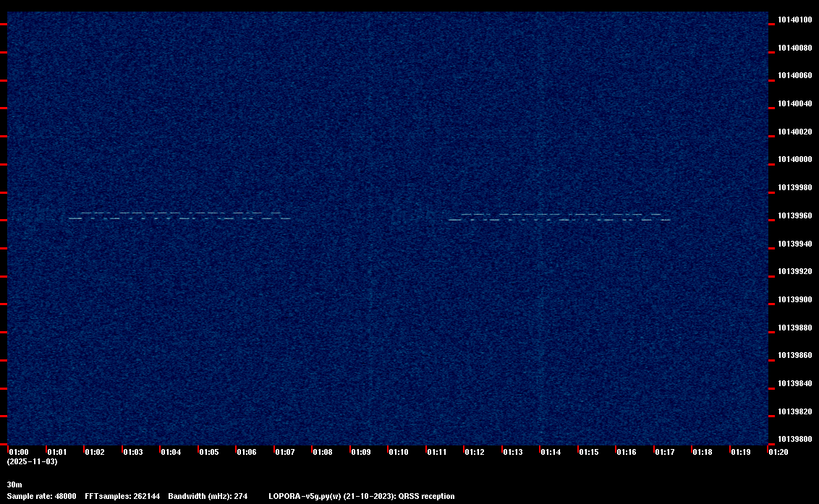Select the 01:18 time label
The image size is (819, 504).
pyautogui.click(x=703, y=452)
